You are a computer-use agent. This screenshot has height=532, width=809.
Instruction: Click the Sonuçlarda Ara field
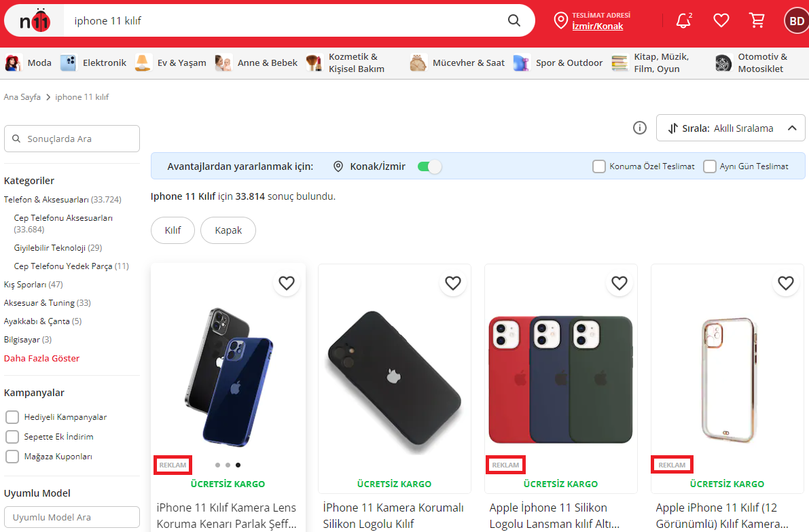(x=72, y=139)
